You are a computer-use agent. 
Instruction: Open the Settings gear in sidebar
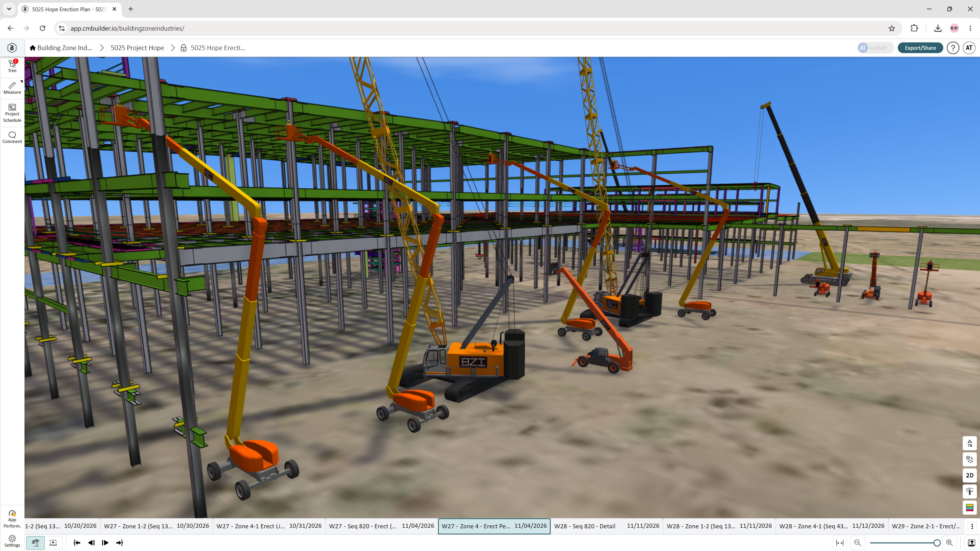12,541
